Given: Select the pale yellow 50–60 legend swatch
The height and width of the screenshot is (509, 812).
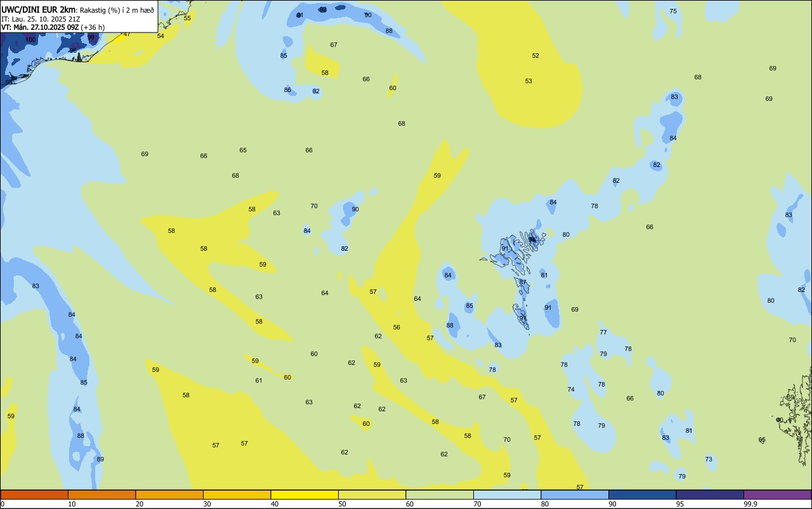Looking at the screenshot, I should click(x=372, y=494).
